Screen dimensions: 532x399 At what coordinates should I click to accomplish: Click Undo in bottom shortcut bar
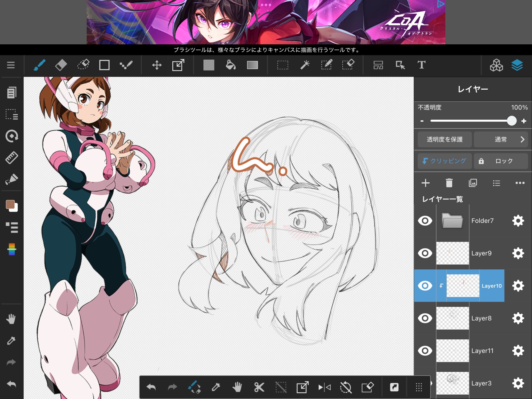[x=151, y=387]
